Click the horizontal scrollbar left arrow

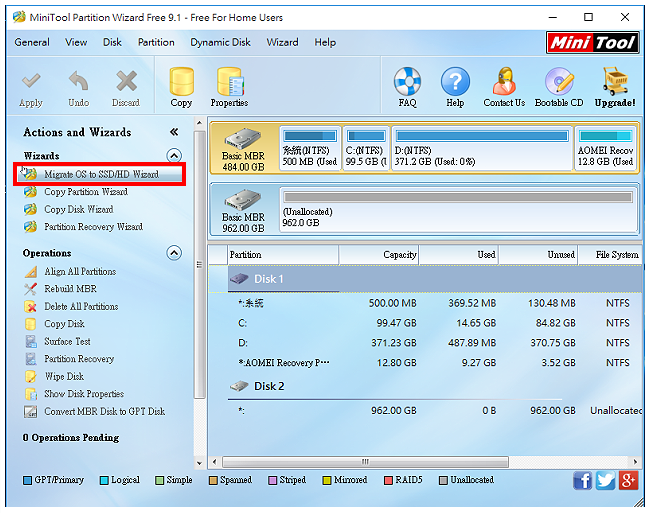[215, 462]
